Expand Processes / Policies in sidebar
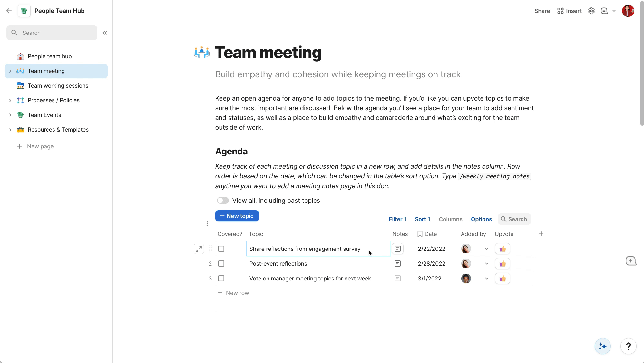Viewport: 644px width, 363px height. [x=10, y=100]
